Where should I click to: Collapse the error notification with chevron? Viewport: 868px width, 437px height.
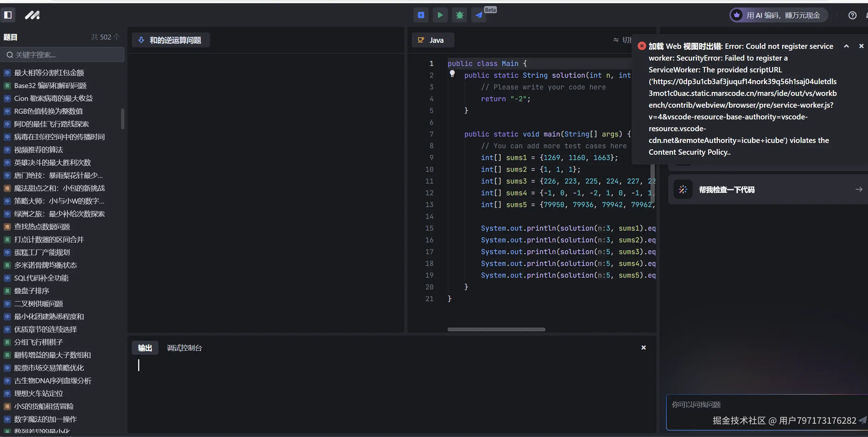tap(846, 46)
